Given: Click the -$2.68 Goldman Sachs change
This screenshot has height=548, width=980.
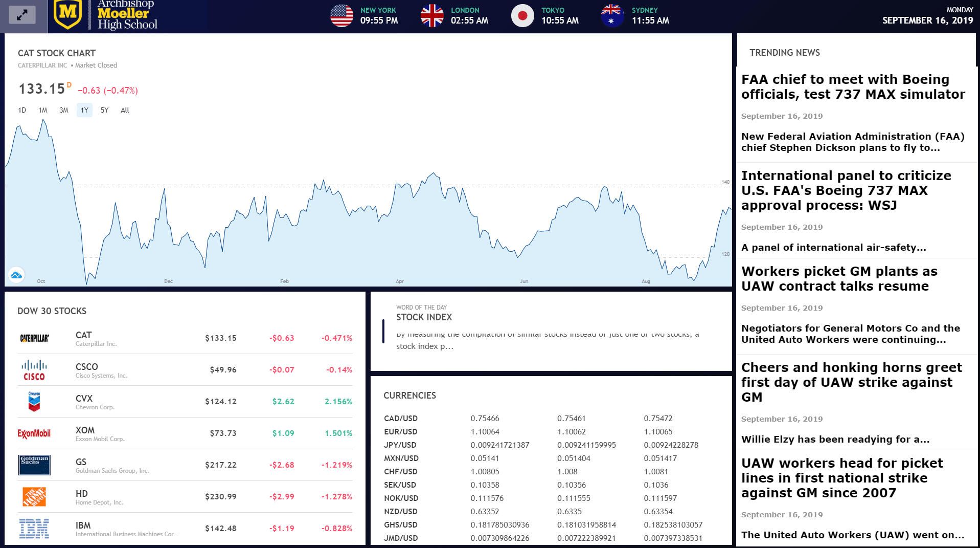Looking at the screenshot, I should coord(282,465).
